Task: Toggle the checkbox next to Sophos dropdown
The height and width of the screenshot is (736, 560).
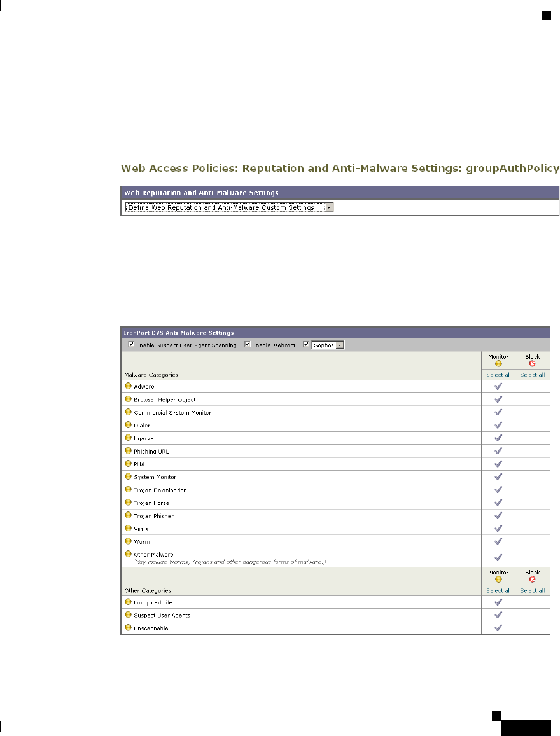Action: pos(305,344)
